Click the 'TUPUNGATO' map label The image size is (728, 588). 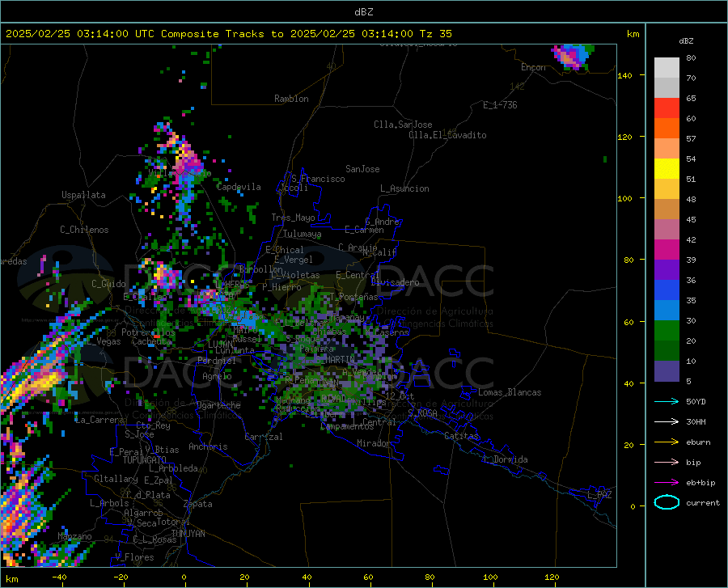click(x=145, y=460)
